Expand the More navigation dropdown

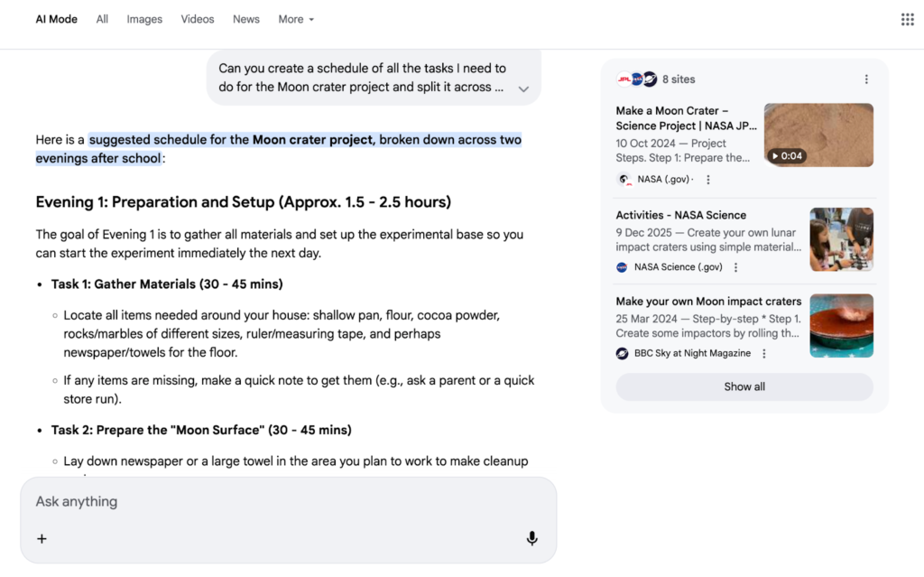[295, 18]
